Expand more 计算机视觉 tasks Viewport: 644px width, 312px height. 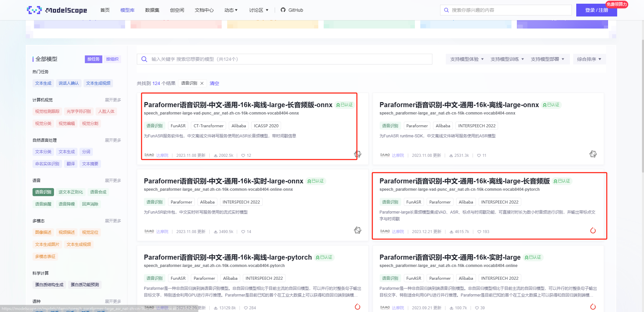pyautogui.click(x=113, y=100)
